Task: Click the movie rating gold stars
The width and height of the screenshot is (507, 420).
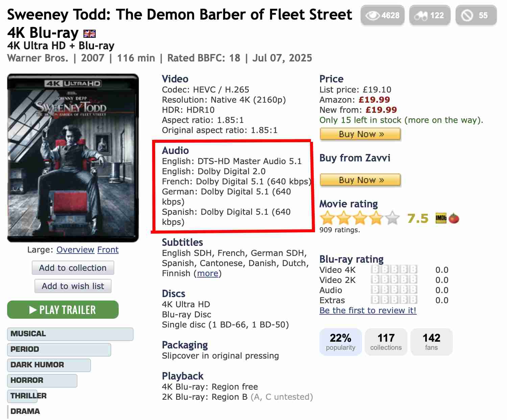Action: click(x=360, y=218)
